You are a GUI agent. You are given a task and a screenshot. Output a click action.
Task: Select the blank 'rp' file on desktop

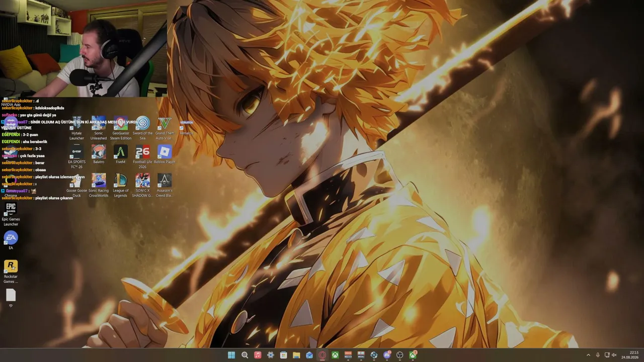11,298
